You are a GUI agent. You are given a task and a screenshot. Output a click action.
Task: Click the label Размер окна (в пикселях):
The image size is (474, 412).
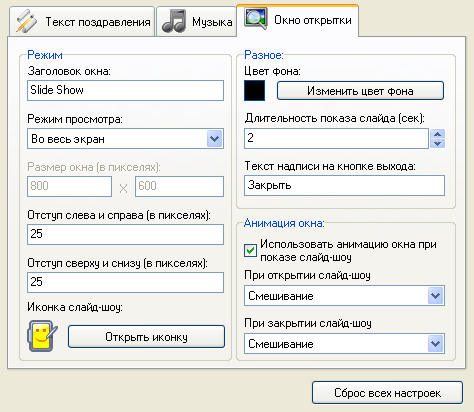pyautogui.click(x=94, y=167)
